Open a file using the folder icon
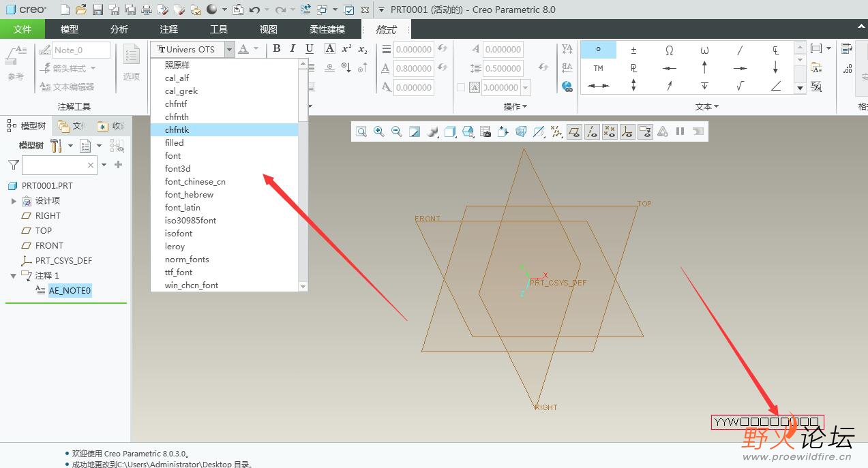 [x=81, y=10]
